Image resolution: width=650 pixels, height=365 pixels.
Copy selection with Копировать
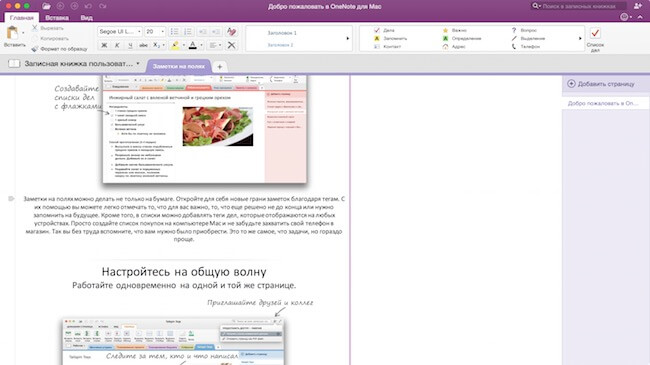click(50, 38)
